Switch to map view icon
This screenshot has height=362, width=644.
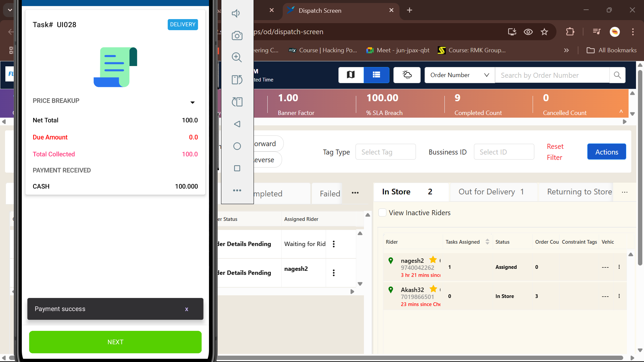(351, 75)
